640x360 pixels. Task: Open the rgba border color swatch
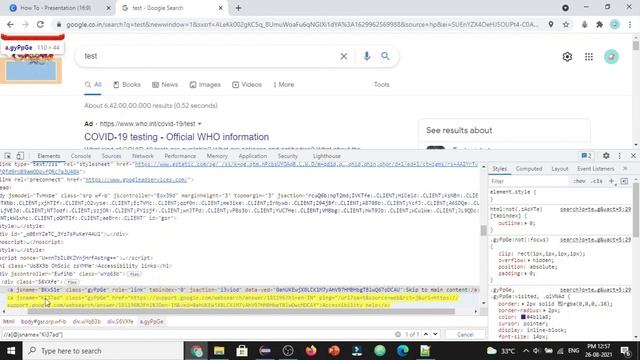(x=561, y=304)
